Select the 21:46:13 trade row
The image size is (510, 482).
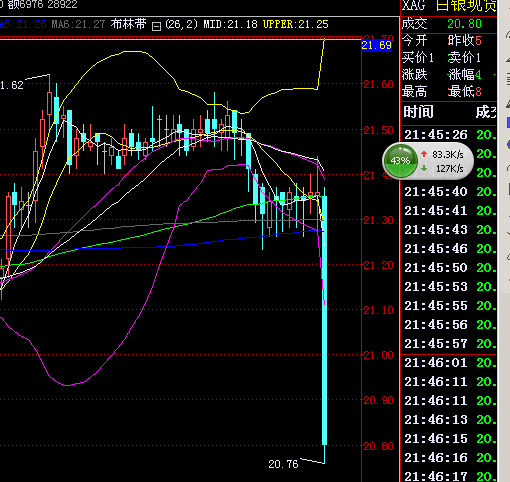coord(449,420)
